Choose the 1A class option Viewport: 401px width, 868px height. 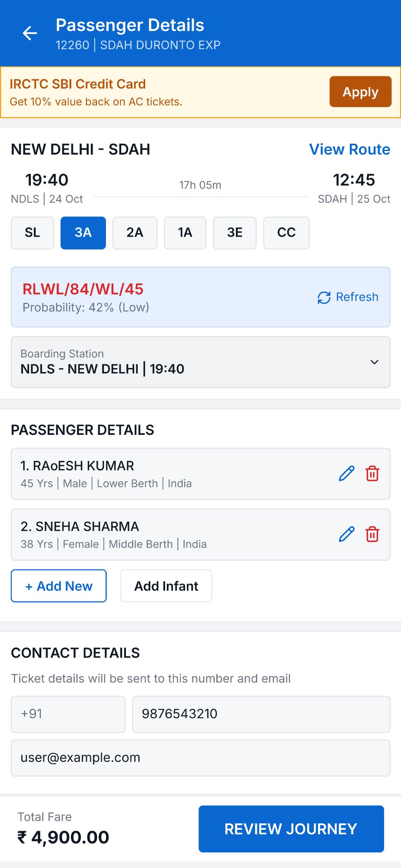click(185, 233)
